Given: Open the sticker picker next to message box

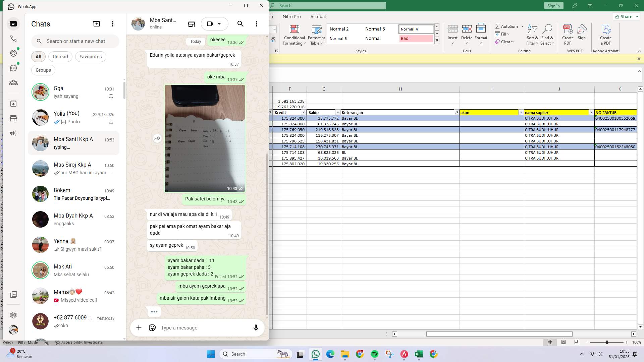Looking at the screenshot, I should click(x=152, y=327).
